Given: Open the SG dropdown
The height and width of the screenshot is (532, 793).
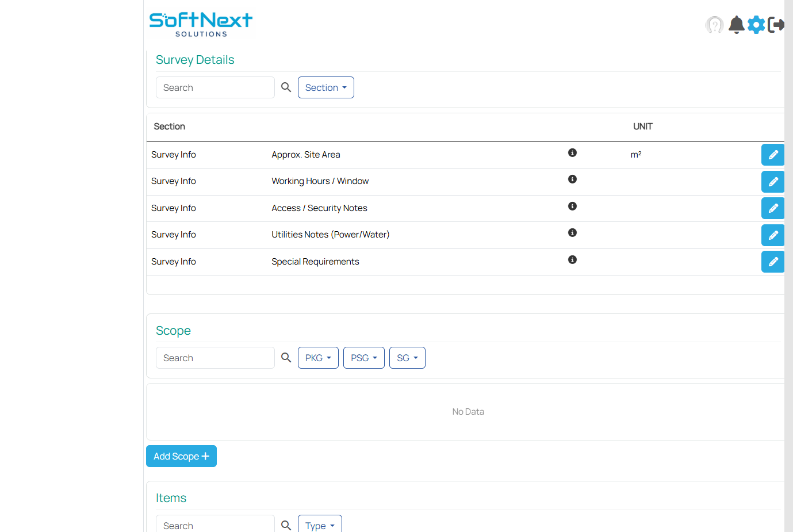Looking at the screenshot, I should coord(407,357).
